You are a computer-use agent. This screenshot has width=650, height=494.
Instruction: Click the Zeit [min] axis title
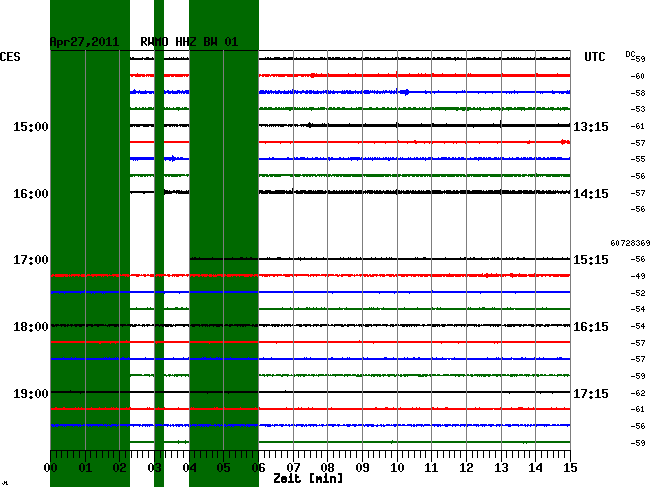308,479
